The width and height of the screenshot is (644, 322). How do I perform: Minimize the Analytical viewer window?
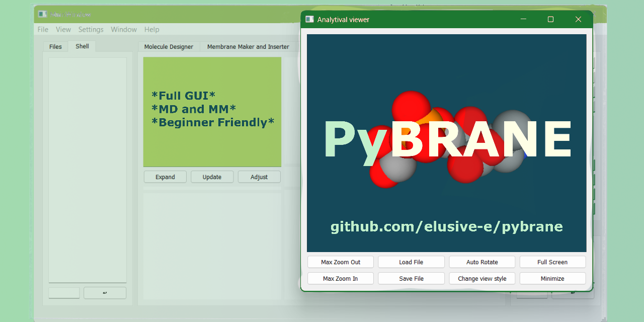click(523, 20)
